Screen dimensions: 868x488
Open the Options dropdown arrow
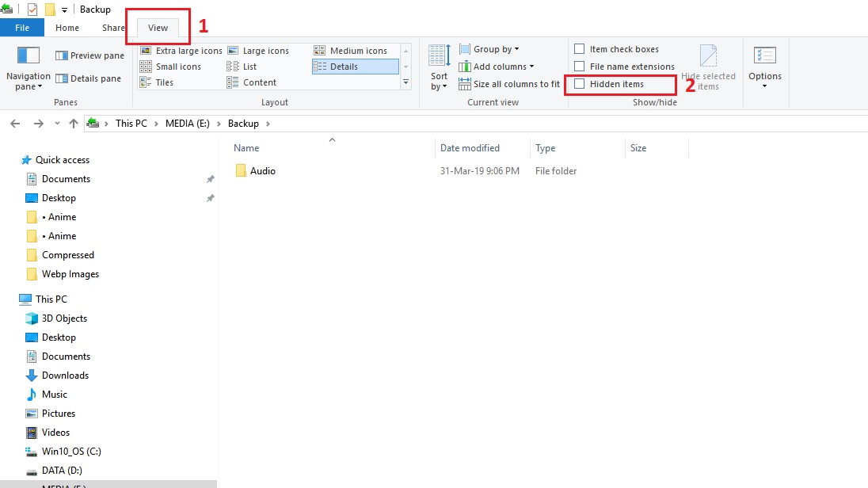pyautogui.click(x=764, y=86)
